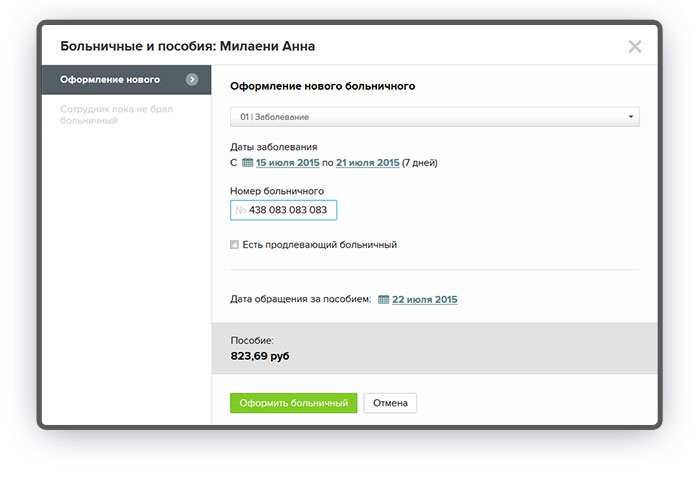Enable the Есть продлевающий больничный checkbox

234,244
